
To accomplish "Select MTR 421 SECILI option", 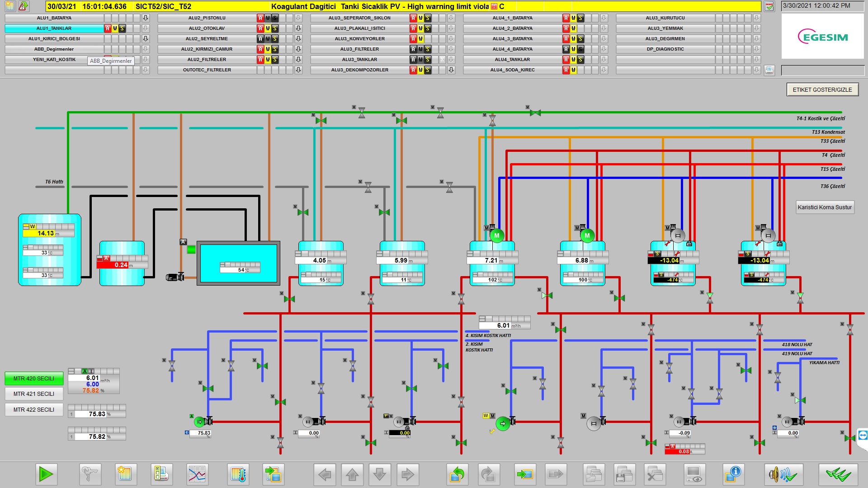I will [34, 394].
